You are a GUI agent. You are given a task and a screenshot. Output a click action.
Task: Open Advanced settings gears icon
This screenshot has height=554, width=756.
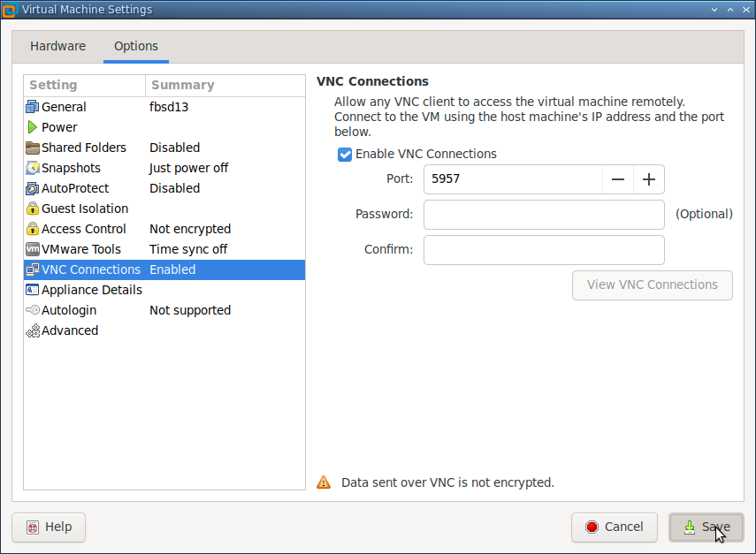pyautogui.click(x=33, y=330)
